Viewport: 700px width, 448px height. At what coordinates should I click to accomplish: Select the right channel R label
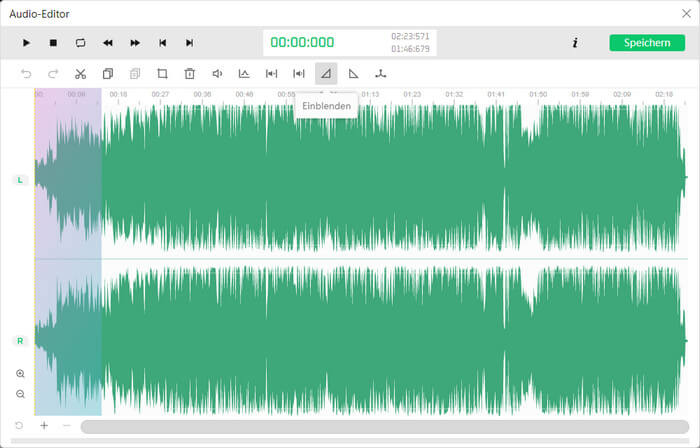click(20, 341)
